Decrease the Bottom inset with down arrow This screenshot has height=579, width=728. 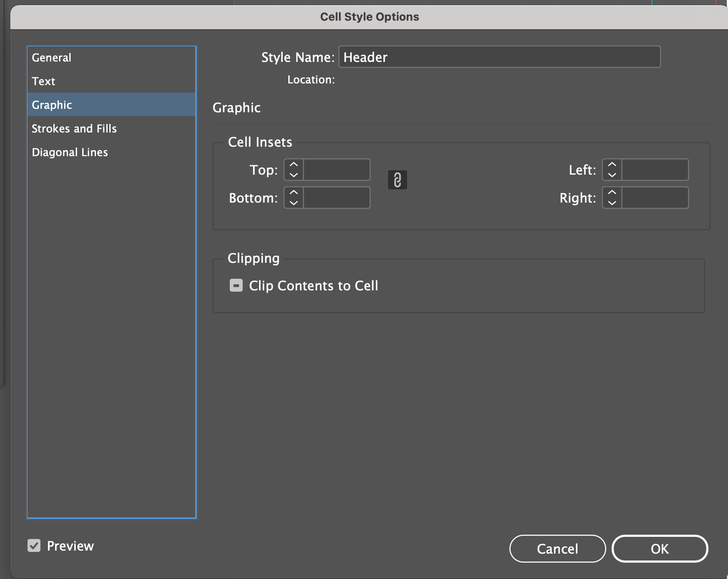point(294,203)
